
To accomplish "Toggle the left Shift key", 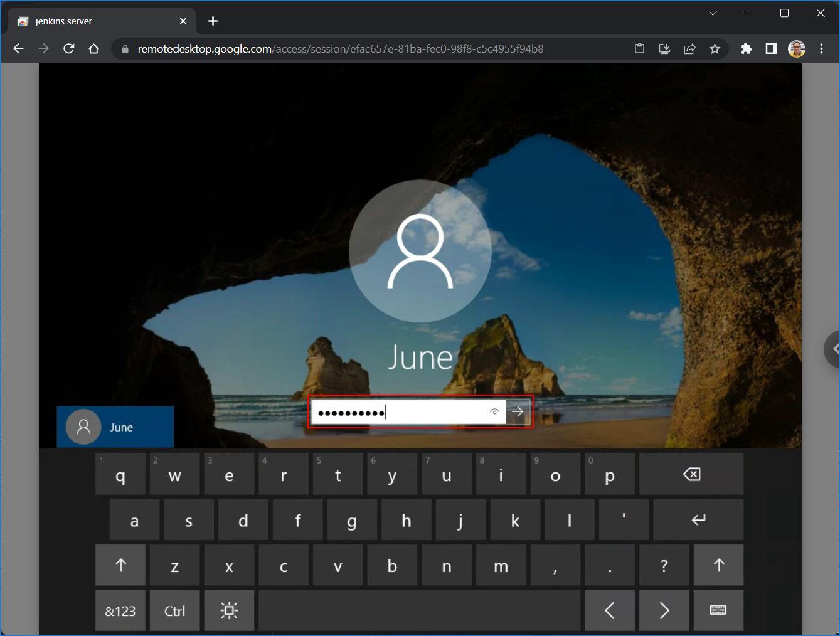I will pyautogui.click(x=120, y=565).
